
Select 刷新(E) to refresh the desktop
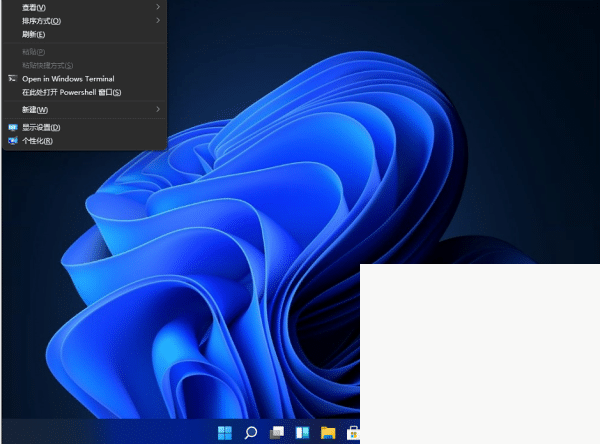point(34,34)
